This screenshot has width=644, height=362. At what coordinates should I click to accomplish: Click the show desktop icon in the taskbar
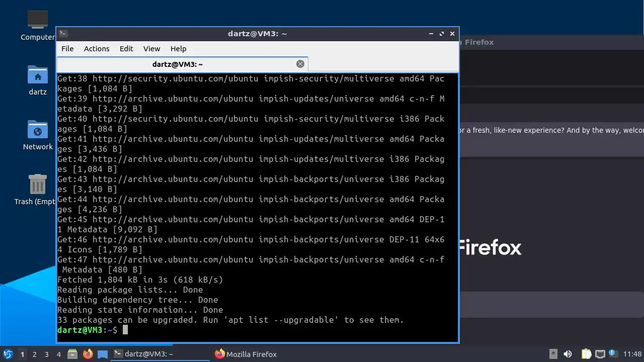pyautogui.click(x=103, y=354)
